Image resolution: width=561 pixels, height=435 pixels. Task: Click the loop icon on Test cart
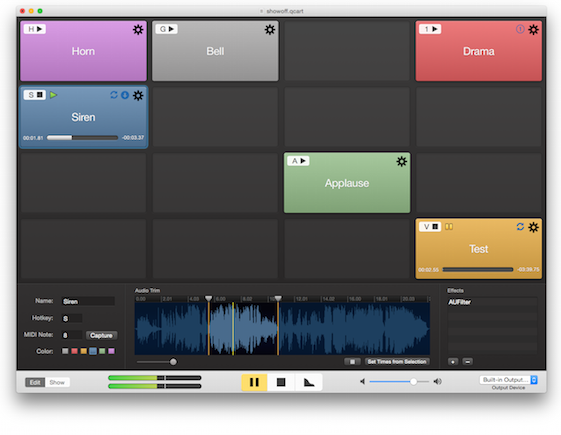click(x=520, y=226)
